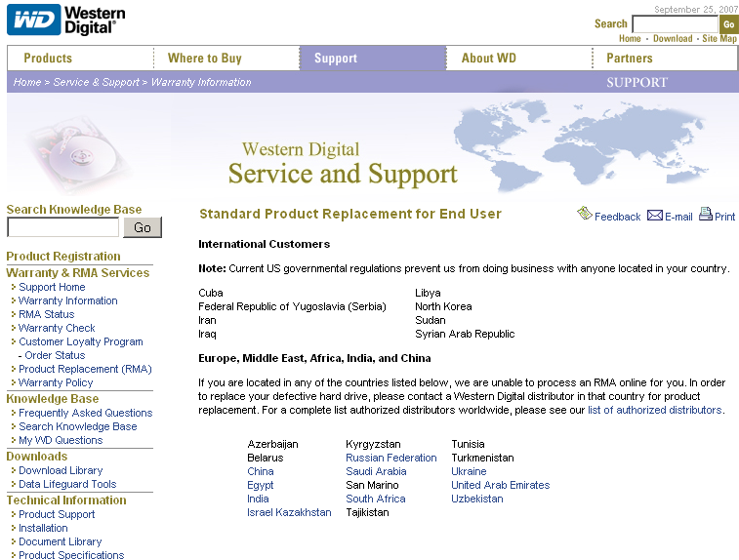
Task: Click the Print text link
Action: click(x=724, y=217)
